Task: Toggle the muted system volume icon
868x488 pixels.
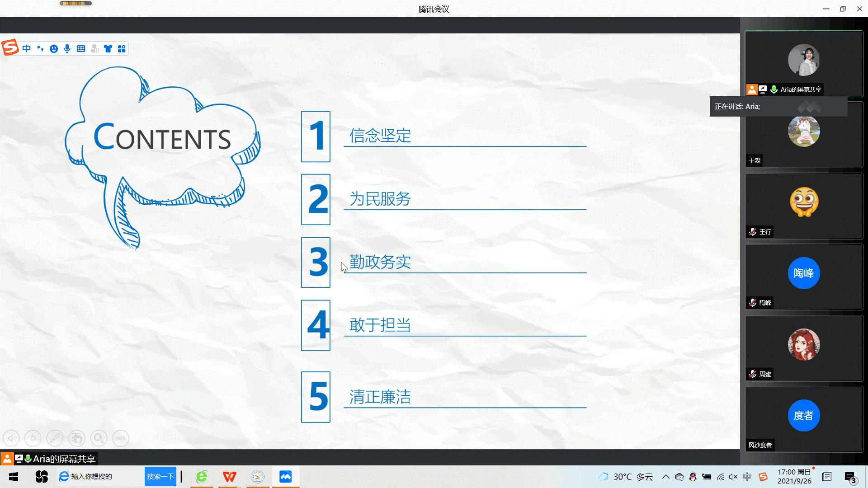Action: tap(733, 477)
